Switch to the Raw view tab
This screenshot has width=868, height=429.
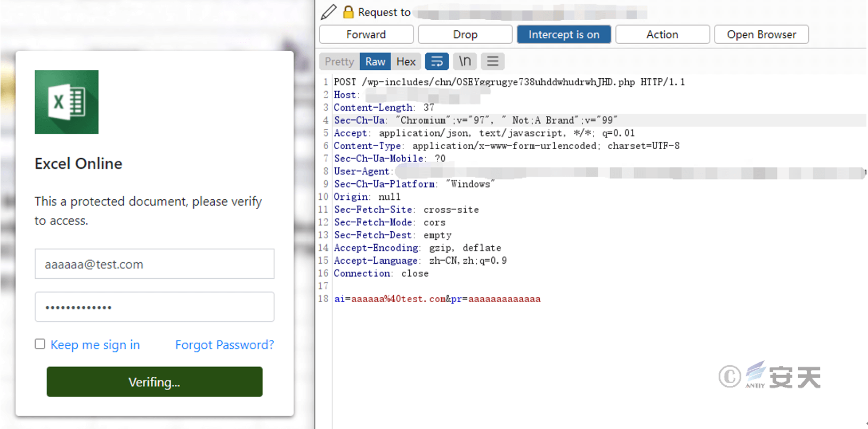click(375, 61)
